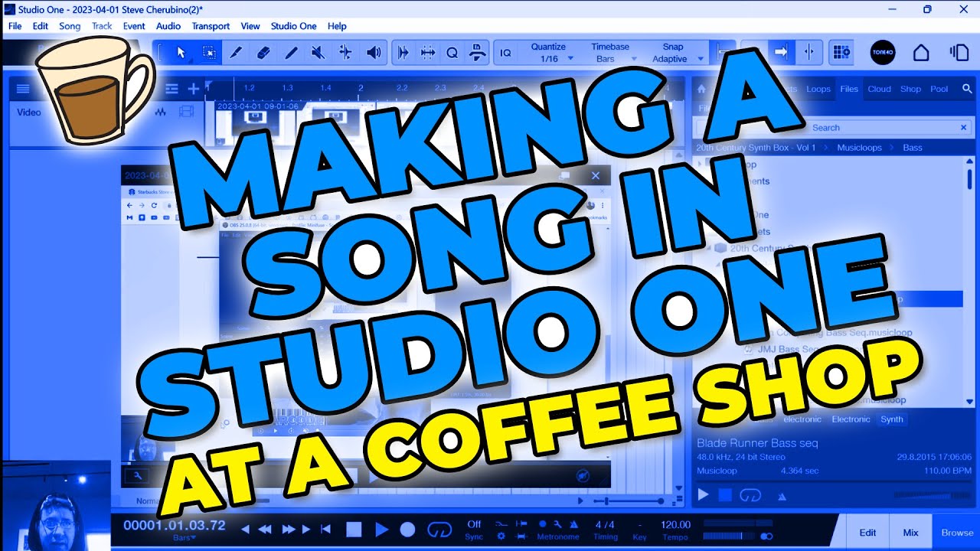Click the browser file list scrollbar
The width and height of the screenshot is (980, 551).
coord(969,180)
